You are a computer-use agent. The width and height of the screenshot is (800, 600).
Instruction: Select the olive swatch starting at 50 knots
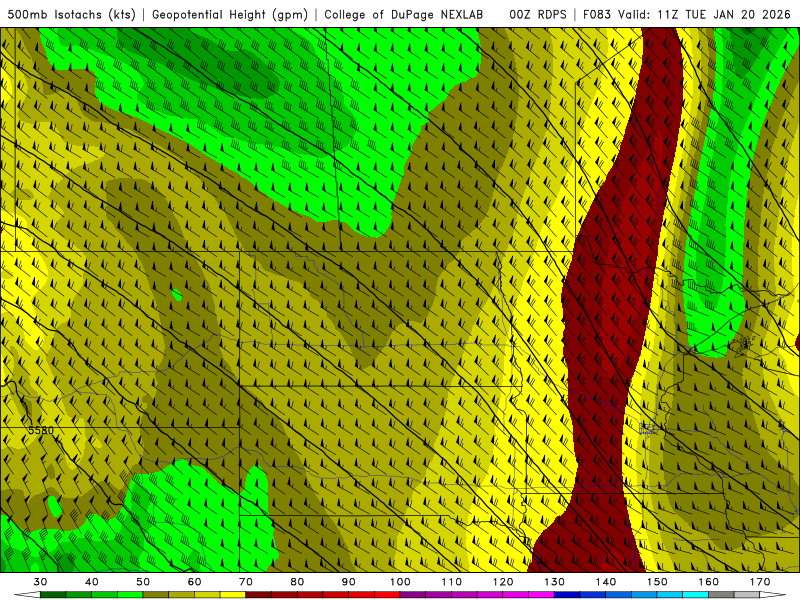pyautogui.click(x=156, y=595)
